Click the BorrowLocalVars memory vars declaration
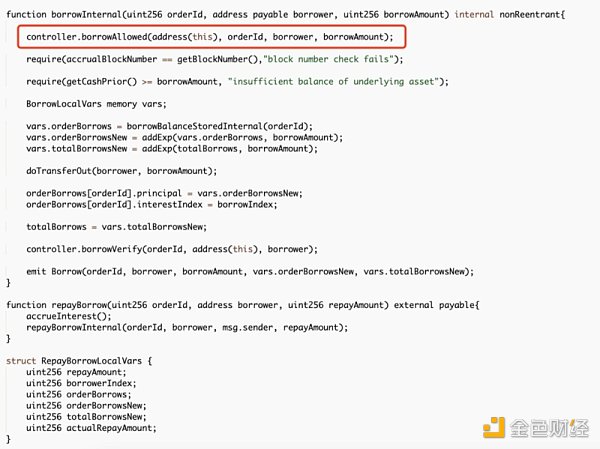 (100, 104)
